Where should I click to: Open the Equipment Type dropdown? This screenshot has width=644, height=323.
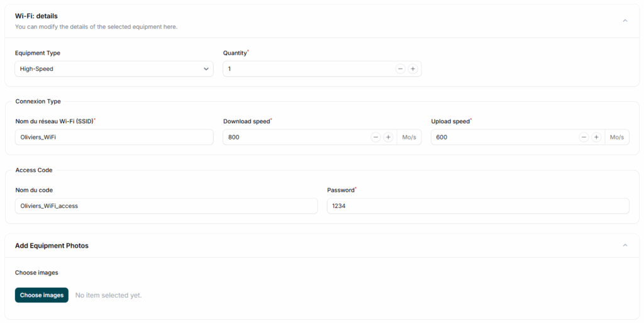click(114, 69)
